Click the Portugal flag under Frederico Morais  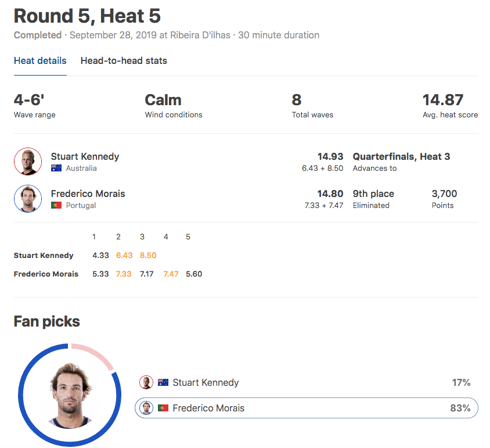[x=56, y=205]
